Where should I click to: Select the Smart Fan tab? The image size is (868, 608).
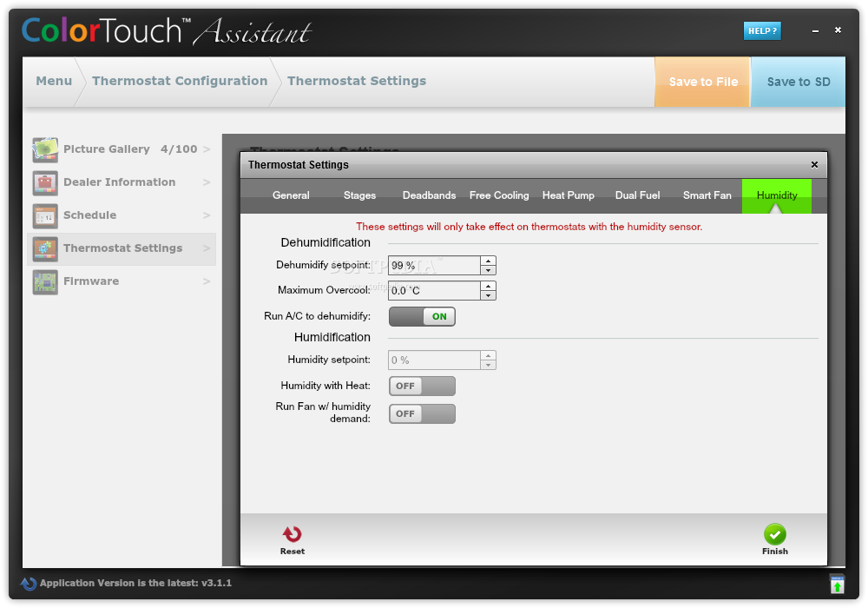point(707,195)
